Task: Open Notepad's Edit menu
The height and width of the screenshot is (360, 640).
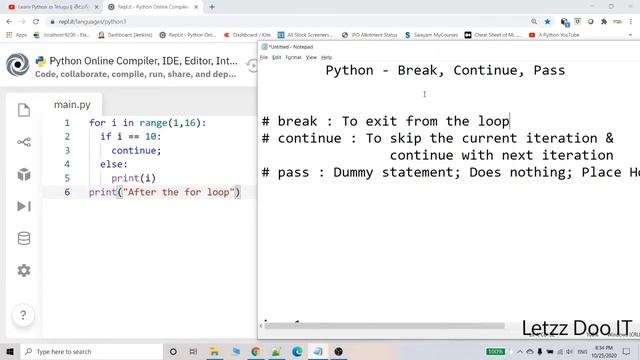Action: point(277,58)
